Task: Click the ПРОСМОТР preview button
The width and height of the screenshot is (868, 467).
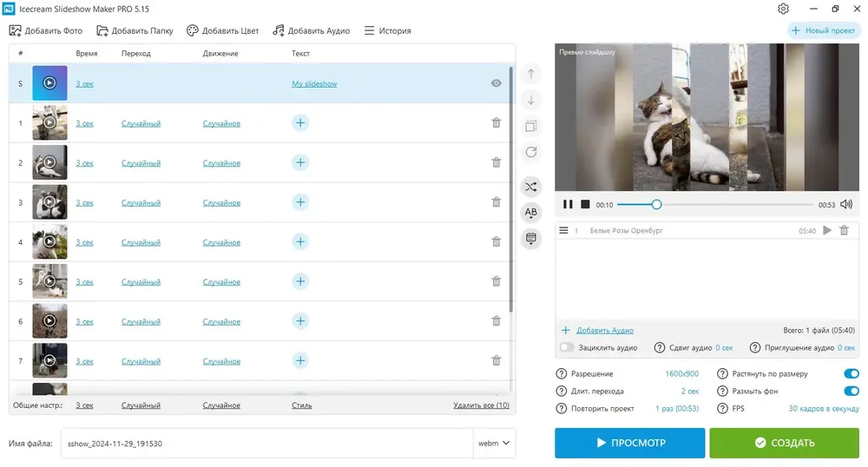Action: click(630, 443)
